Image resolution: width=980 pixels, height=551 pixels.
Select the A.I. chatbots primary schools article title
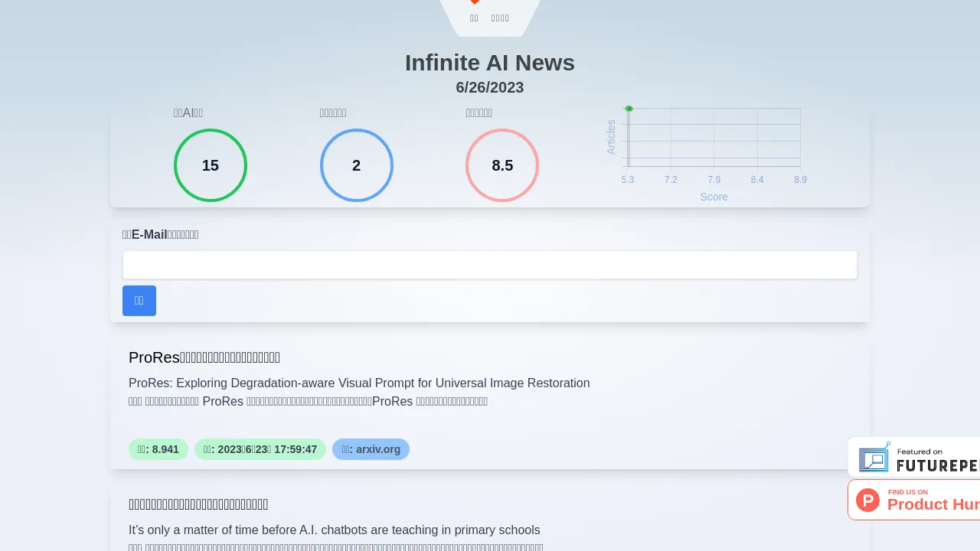click(198, 504)
